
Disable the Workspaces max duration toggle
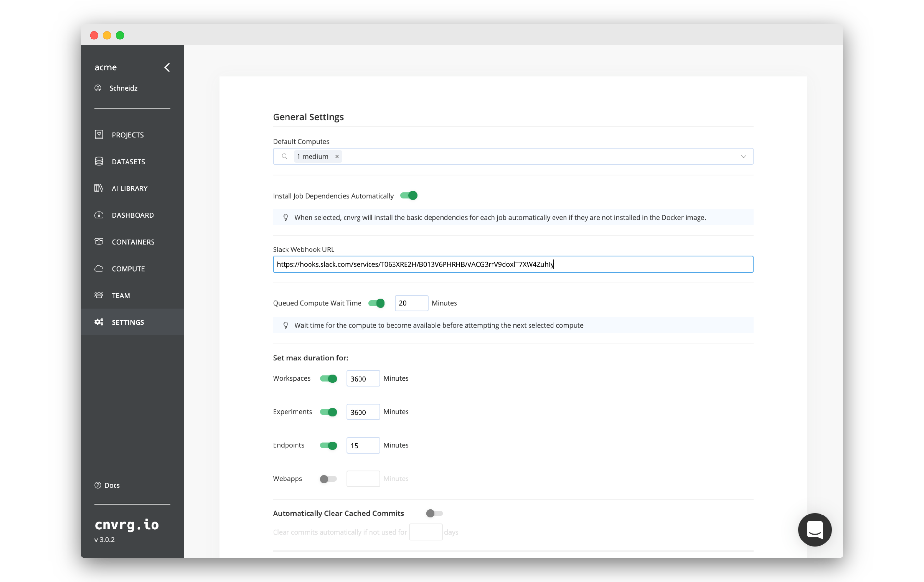click(328, 379)
